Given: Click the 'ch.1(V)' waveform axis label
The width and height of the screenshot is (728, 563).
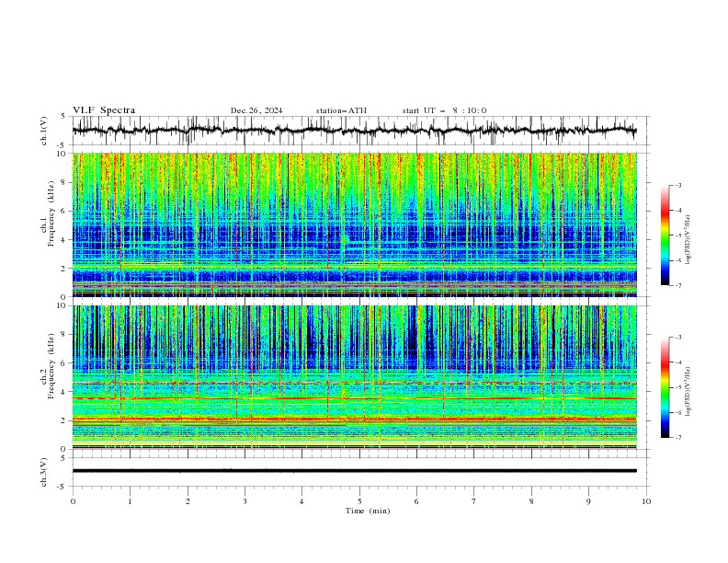Looking at the screenshot, I should pyautogui.click(x=44, y=131).
